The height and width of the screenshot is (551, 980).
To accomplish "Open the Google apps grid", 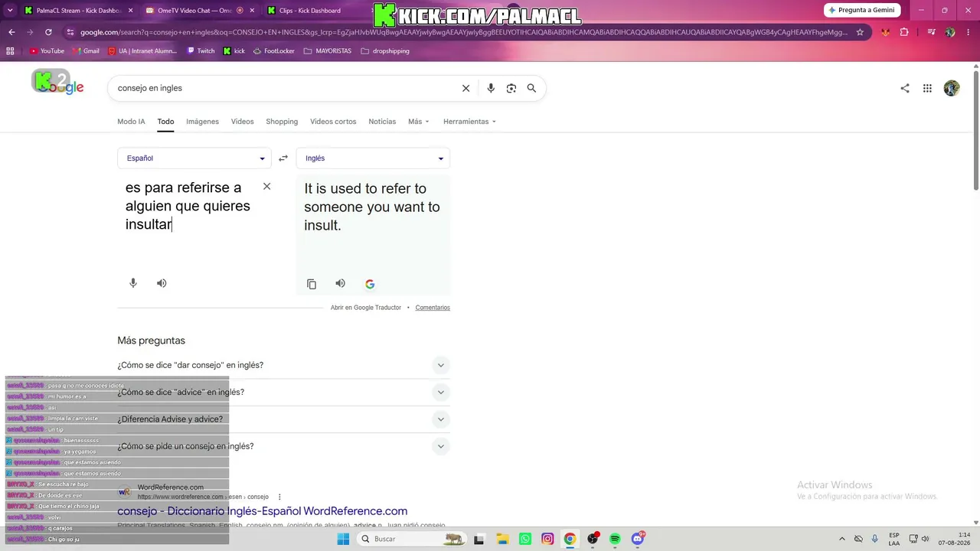I will click(x=927, y=88).
